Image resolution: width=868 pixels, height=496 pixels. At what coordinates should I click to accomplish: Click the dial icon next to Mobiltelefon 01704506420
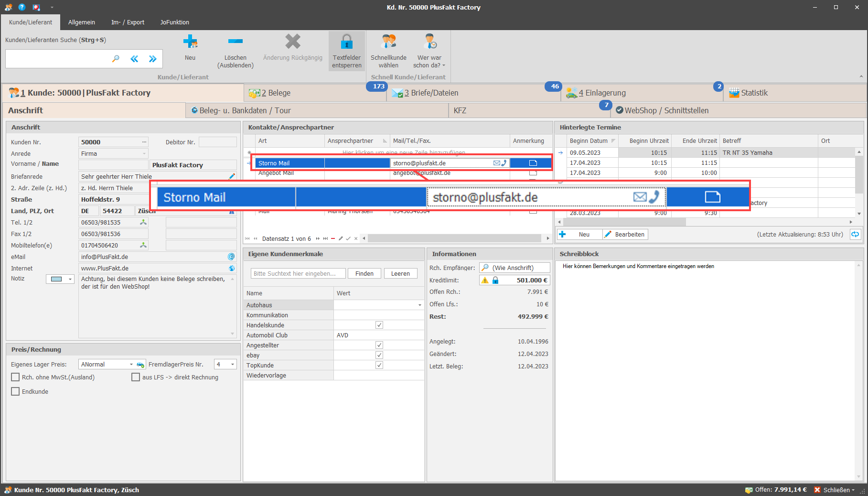(143, 245)
